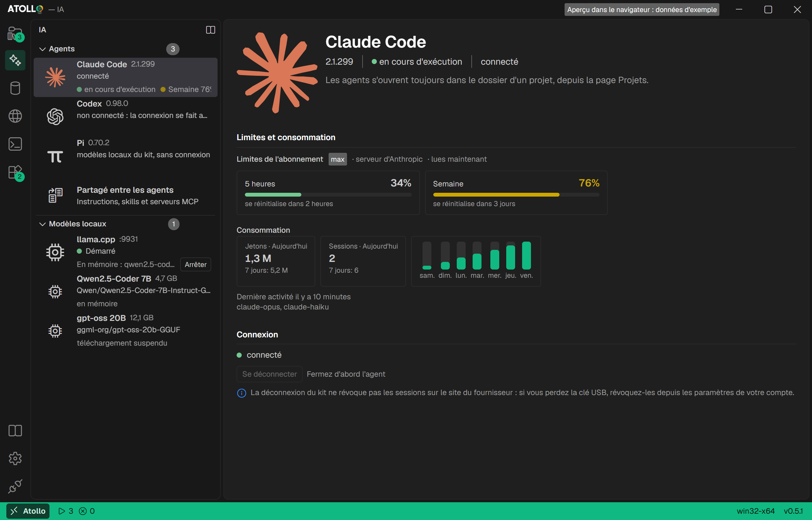
Task: Collapse the Modèles locaux section chevron
Action: tap(43, 224)
